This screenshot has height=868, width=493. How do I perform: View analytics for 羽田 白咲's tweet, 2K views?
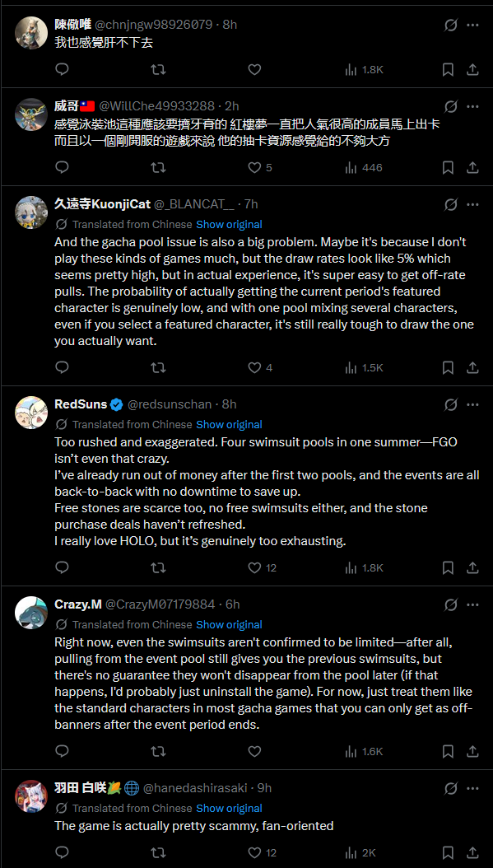click(x=360, y=852)
